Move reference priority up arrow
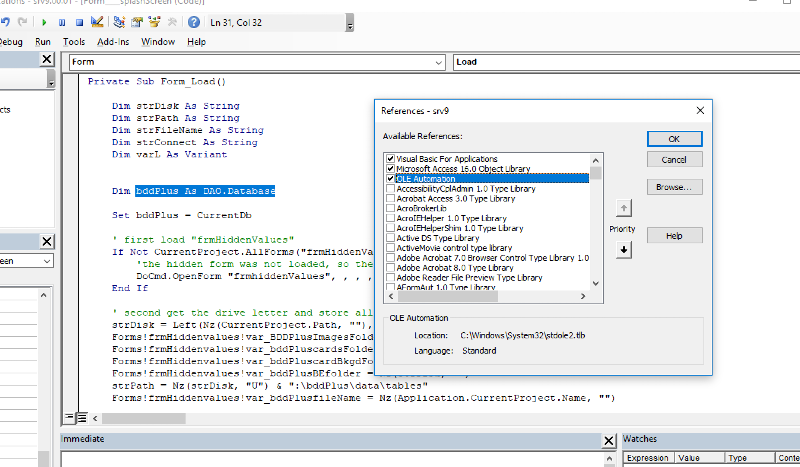The width and height of the screenshot is (800, 467). point(623,208)
